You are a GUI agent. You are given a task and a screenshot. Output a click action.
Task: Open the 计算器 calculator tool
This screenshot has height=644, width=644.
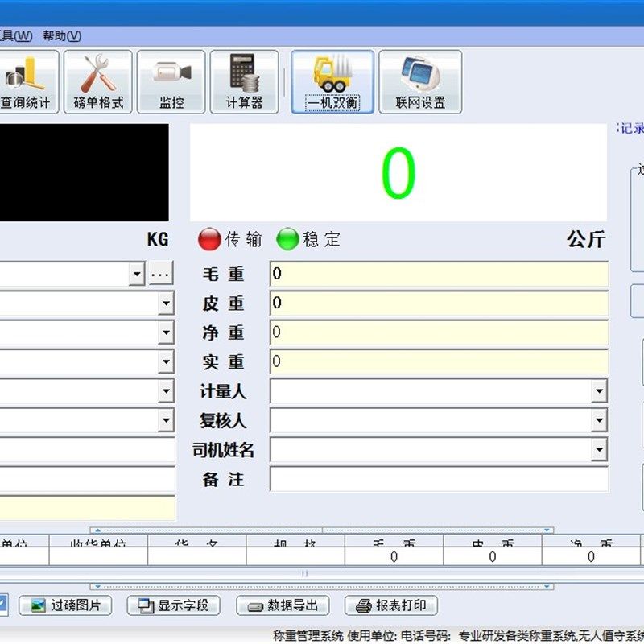(x=243, y=80)
